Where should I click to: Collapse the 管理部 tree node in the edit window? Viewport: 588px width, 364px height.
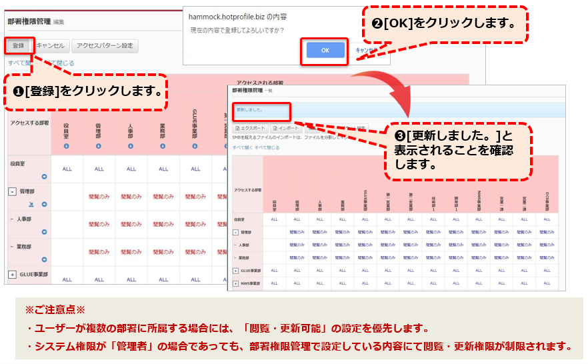(x=13, y=191)
